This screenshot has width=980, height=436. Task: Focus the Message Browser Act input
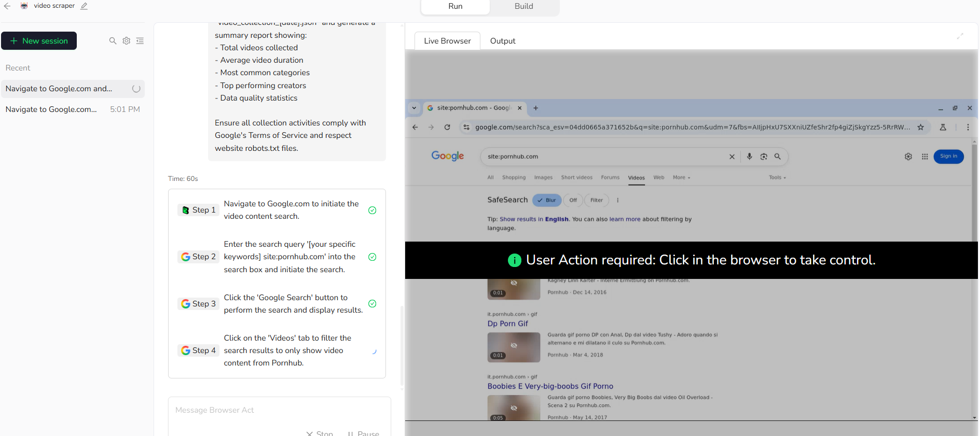pyautogui.click(x=279, y=410)
